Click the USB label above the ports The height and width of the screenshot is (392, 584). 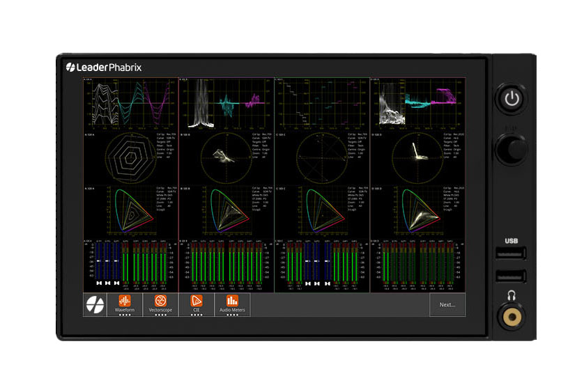(512, 241)
